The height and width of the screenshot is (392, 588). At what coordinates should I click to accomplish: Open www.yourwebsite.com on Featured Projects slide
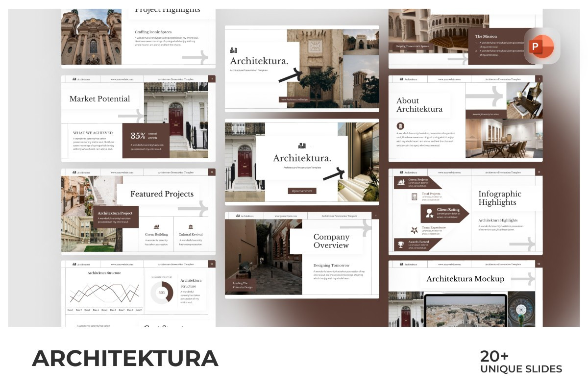point(121,172)
